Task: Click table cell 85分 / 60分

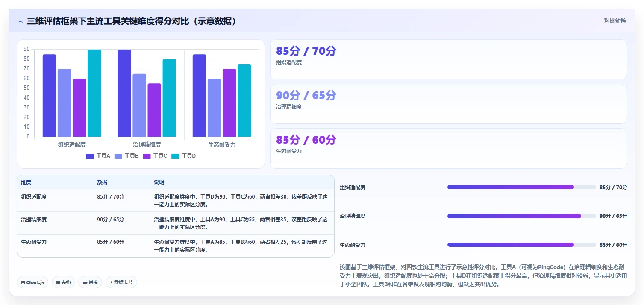Action: [111, 242]
